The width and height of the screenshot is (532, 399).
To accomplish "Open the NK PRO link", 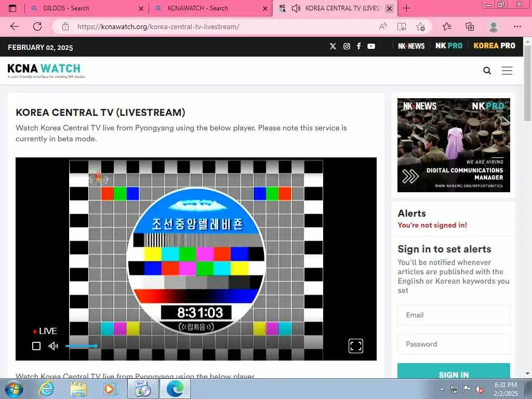I will [449, 46].
